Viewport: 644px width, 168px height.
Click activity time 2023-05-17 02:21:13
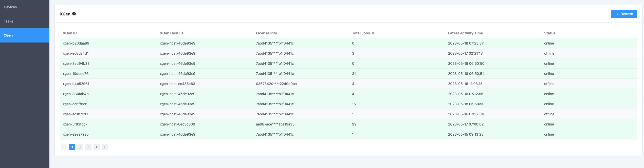click(x=465, y=53)
